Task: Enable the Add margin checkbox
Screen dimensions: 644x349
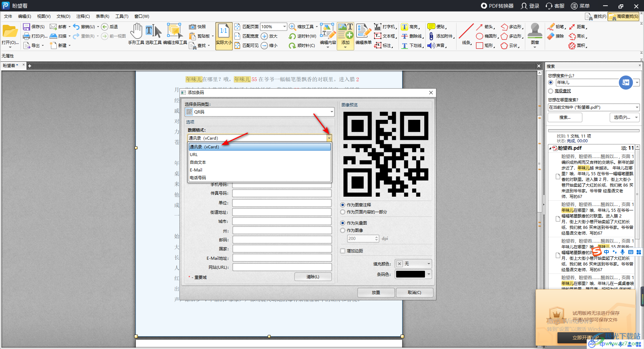Action: [x=342, y=251]
